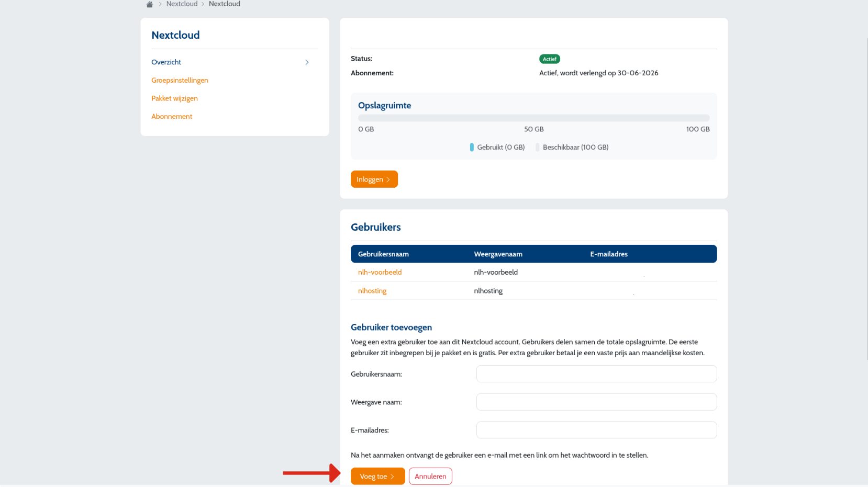Screen dimensions: 868x487
Task: Expand the Overzicht chevron arrow
Action: tap(307, 62)
